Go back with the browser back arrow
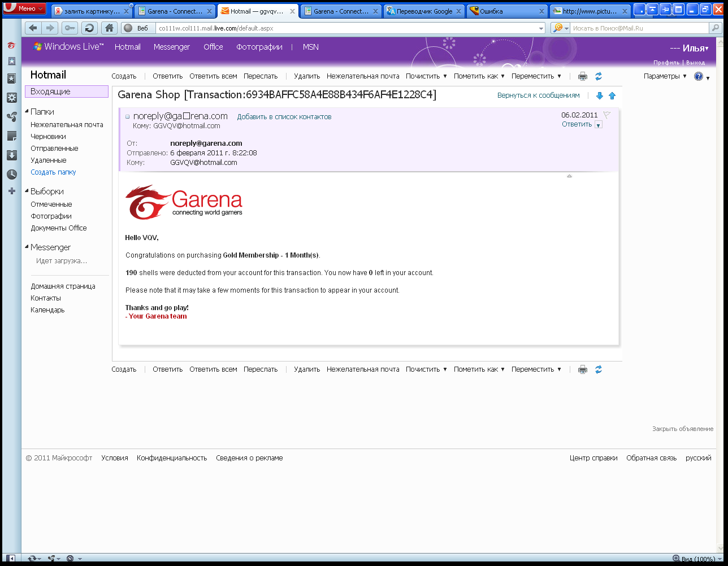This screenshot has width=728, height=566. (x=33, y=28)
